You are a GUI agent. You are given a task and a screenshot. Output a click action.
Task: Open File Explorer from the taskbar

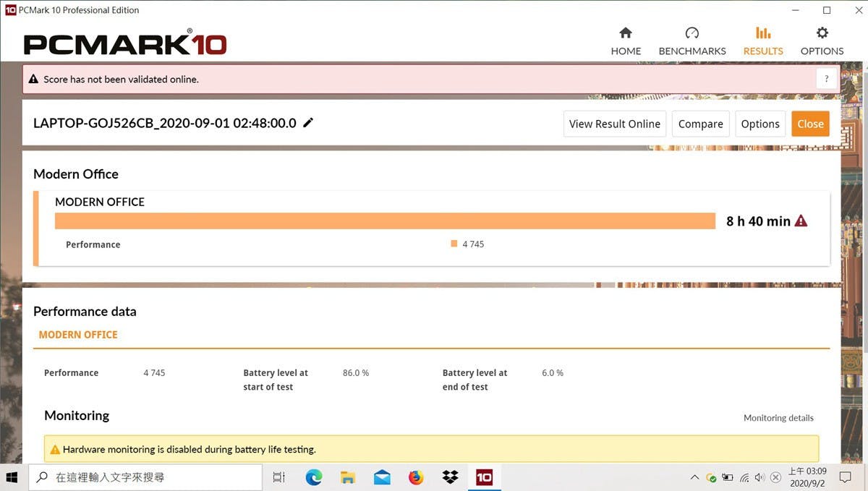point(348,477)
